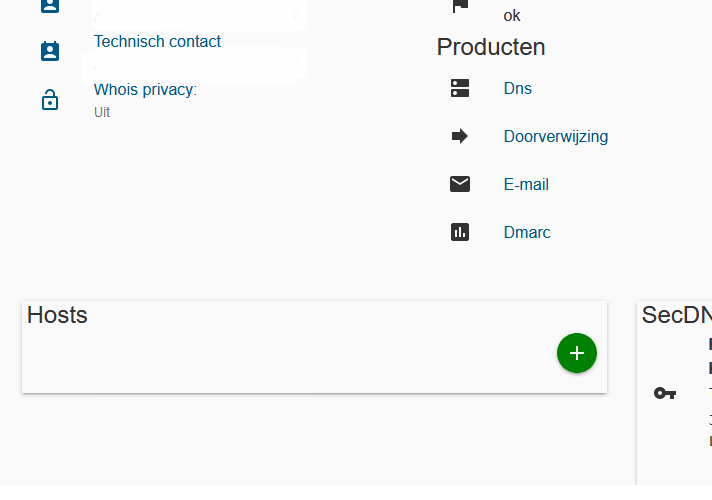Viewport: 712px width, 500px height.
Task: Open the Whois privacy link
Action: click(145, 89)
